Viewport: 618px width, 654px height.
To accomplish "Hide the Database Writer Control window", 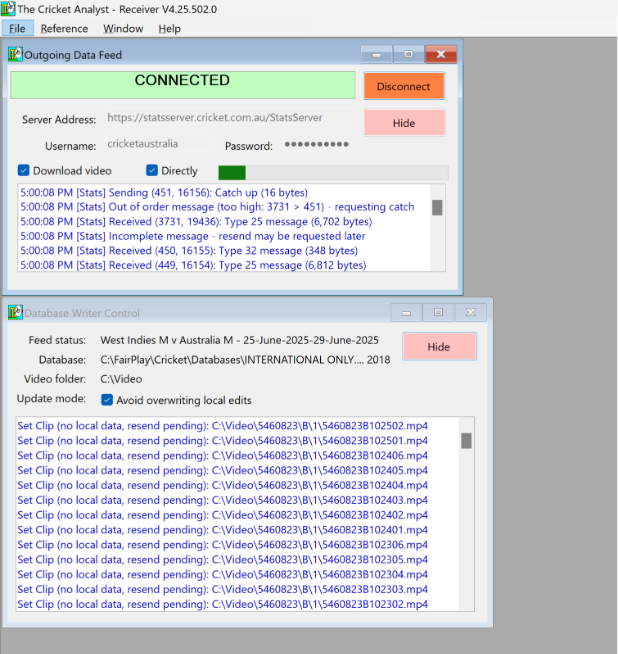I will (439, 347).
